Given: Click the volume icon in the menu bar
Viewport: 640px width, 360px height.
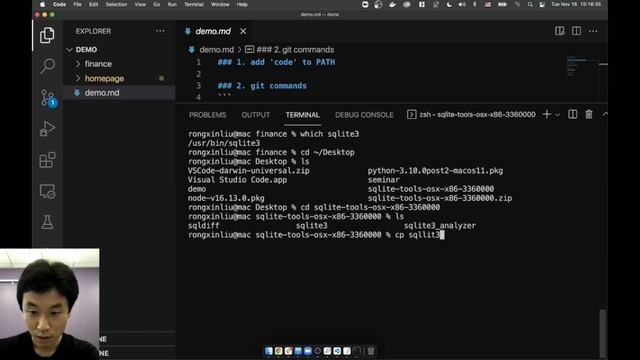Looking at the screenshot, I should tap(462, 4).
